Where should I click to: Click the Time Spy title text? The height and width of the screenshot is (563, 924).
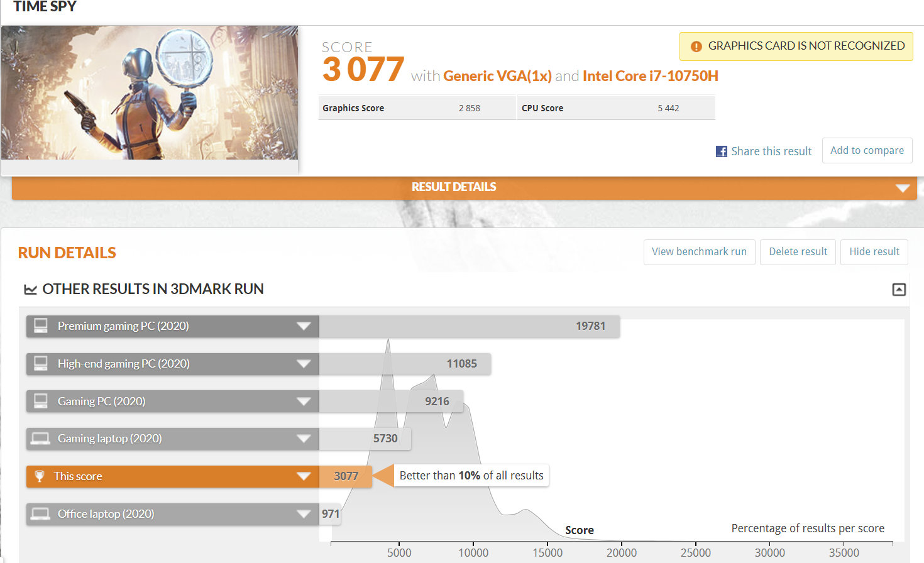[x=45, y=7]
